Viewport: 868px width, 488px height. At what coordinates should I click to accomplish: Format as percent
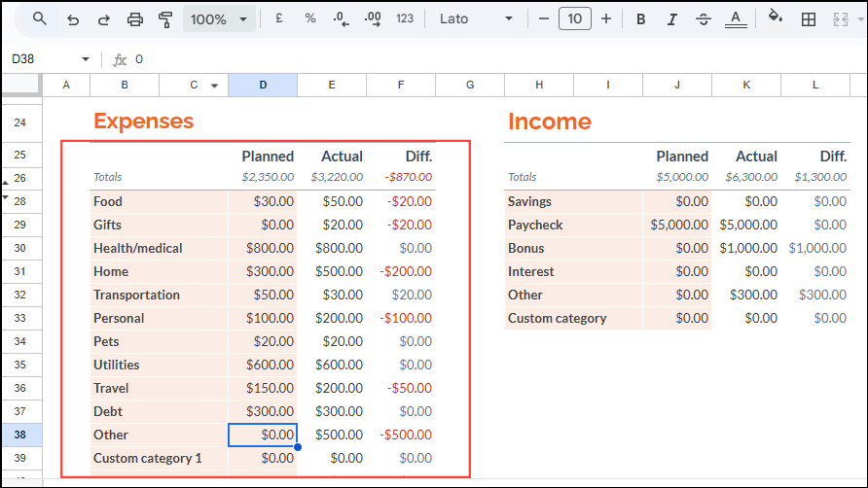coord(310,18)
